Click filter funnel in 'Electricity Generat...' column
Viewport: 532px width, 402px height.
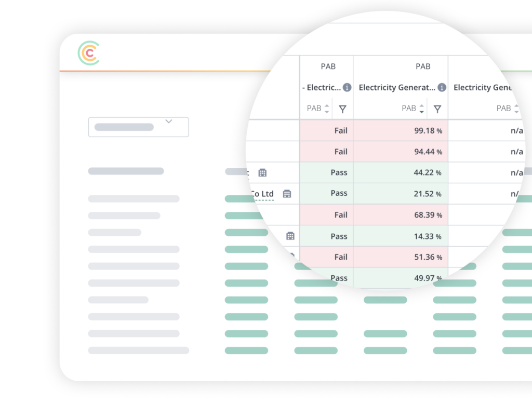[x=437, y=109]
